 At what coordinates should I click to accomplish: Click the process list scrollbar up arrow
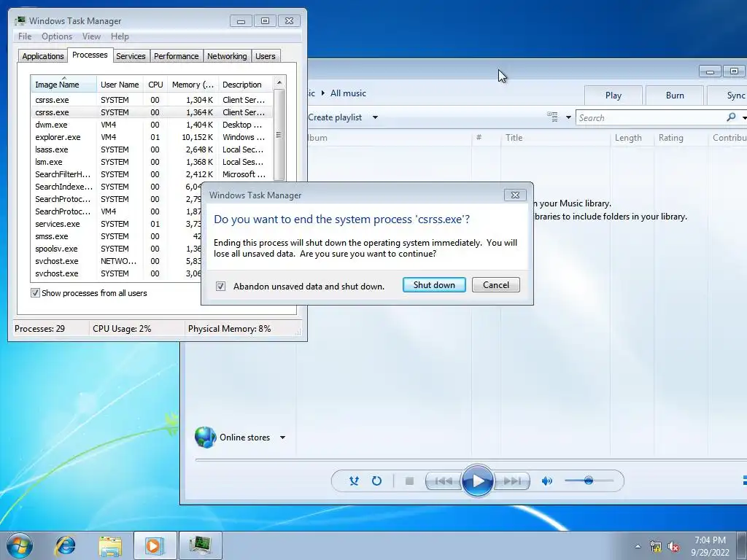[x=279, y=82]
